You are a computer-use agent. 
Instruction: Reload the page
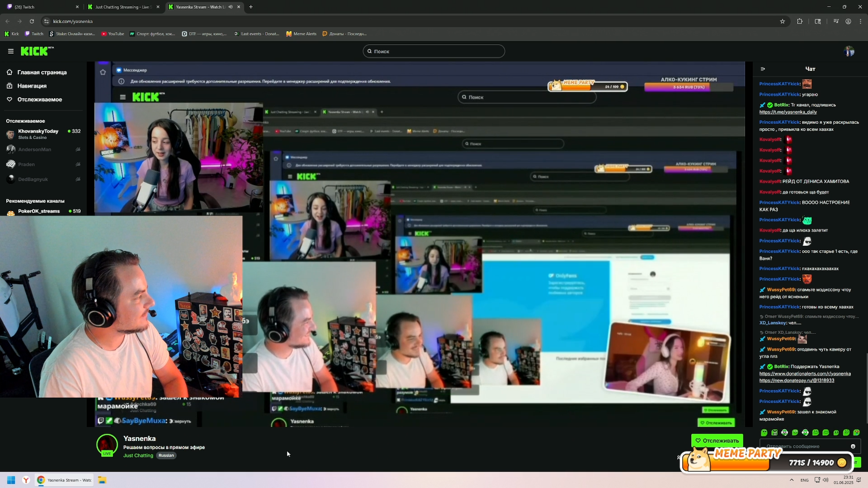(x=32, y=21)
